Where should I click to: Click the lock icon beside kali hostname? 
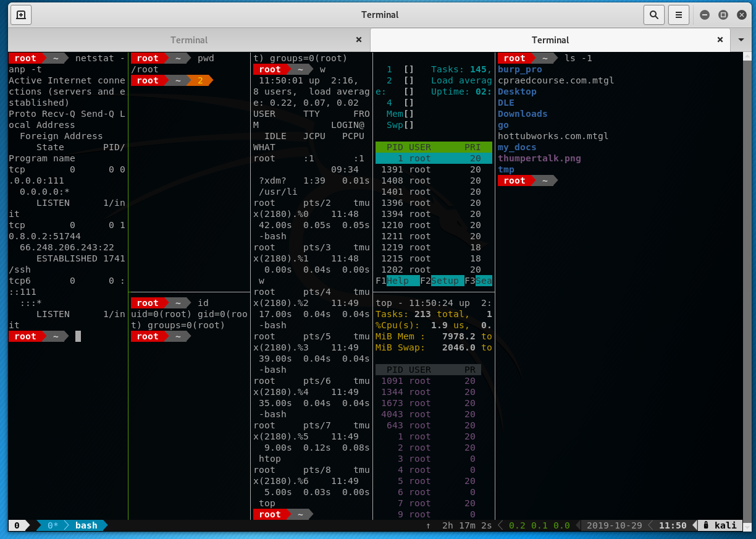pos(706,525)
